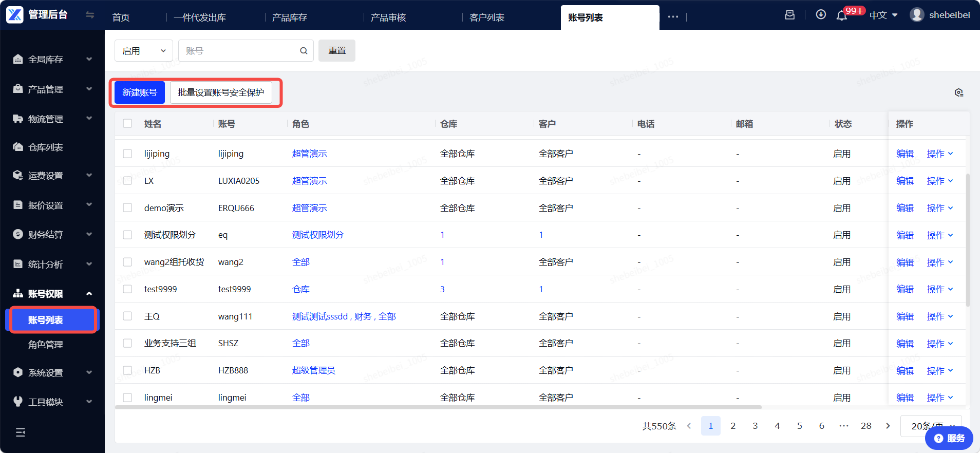Screen dimensions: 980x453
Task: Switch to the 产品库存 tab
Action: click(290, 17)
